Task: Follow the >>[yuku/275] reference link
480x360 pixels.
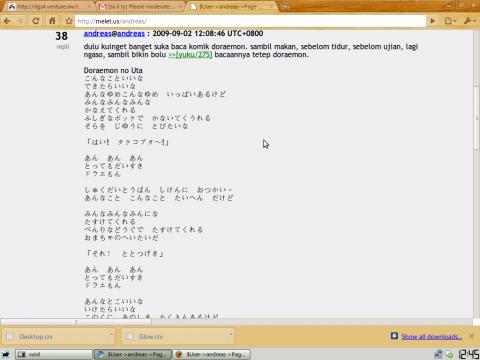Action: tap(190, 55)
